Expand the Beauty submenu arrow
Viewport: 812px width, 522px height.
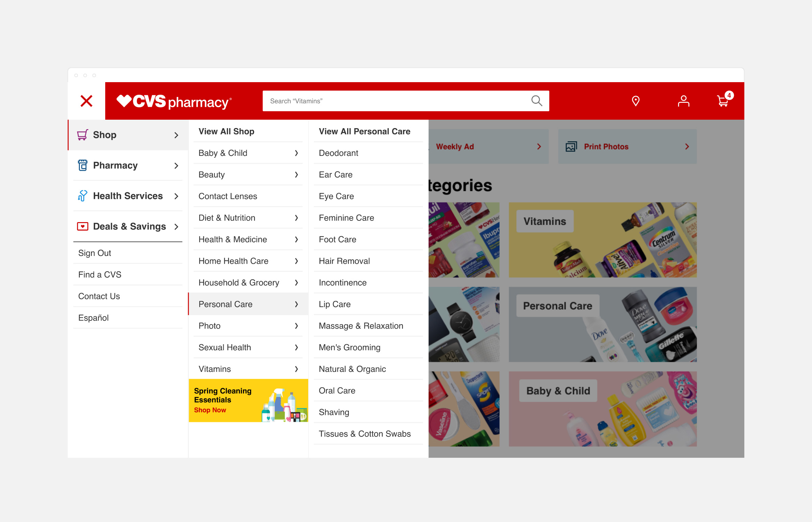(296, 175)
